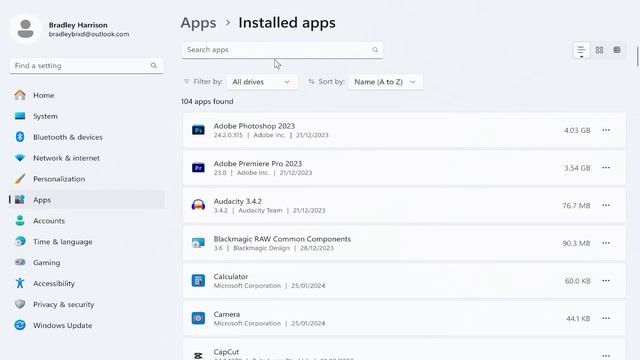This screenshot has width=640, height=360.
Task: Open more options for CapCut
Action: click(606, 356)
